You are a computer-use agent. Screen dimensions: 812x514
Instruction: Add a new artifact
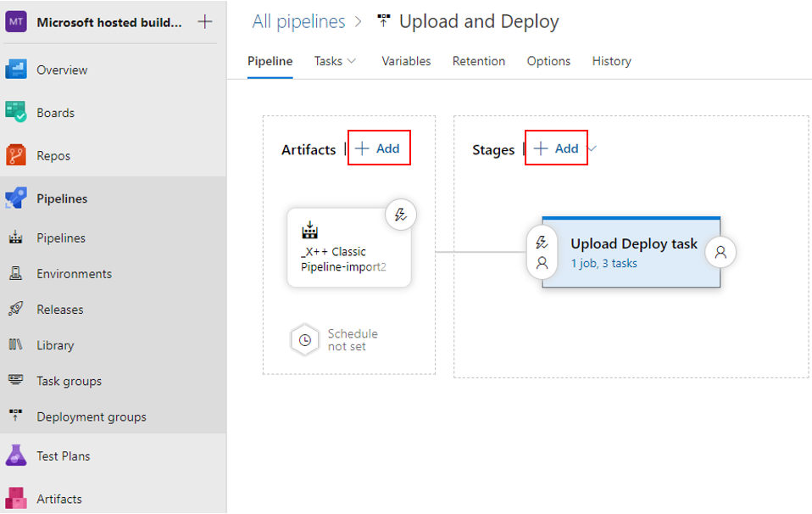pyautogui.click(x=379, y=148)
